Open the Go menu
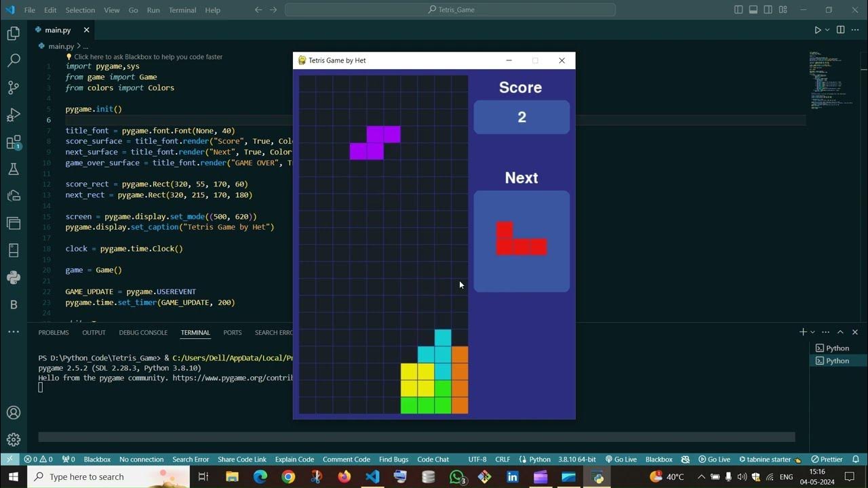Image resolution: width=868 pixels, height=488 pixels. [x=133, y=10]
